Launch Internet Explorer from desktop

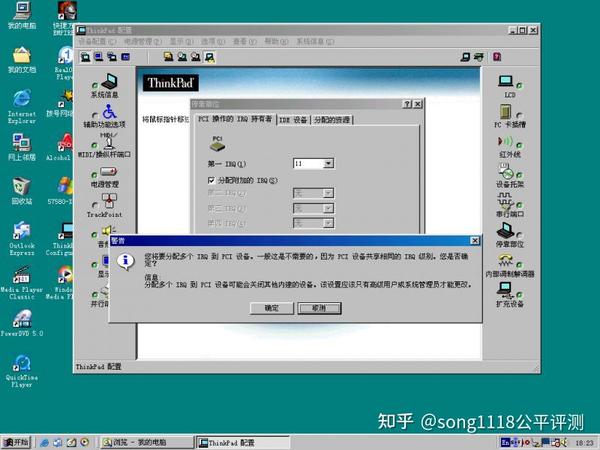click(22, 99)
